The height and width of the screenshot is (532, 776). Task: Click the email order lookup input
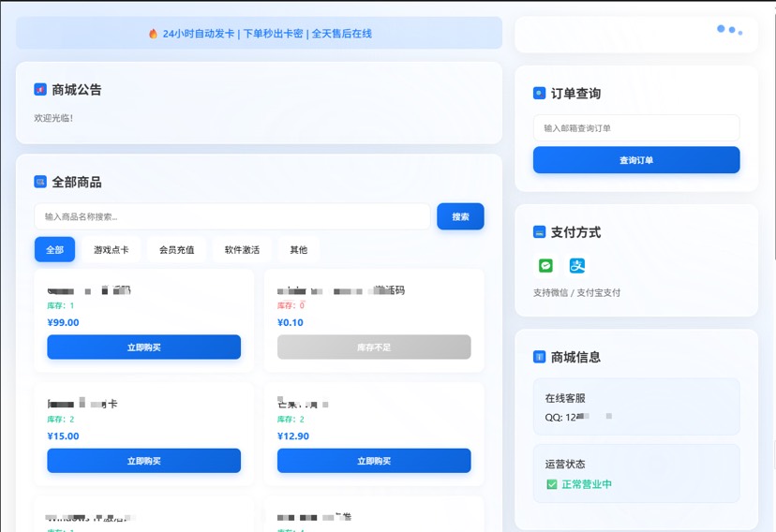point(635,128)
